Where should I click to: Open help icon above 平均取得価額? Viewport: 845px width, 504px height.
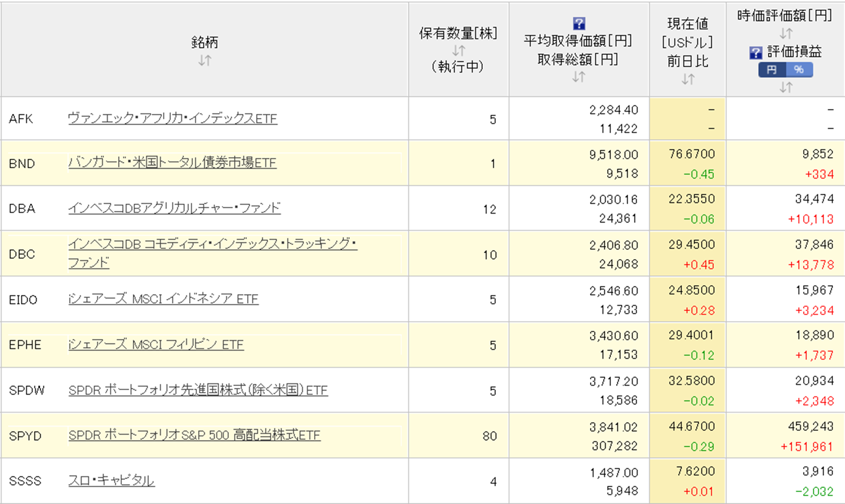coord(578,24)
